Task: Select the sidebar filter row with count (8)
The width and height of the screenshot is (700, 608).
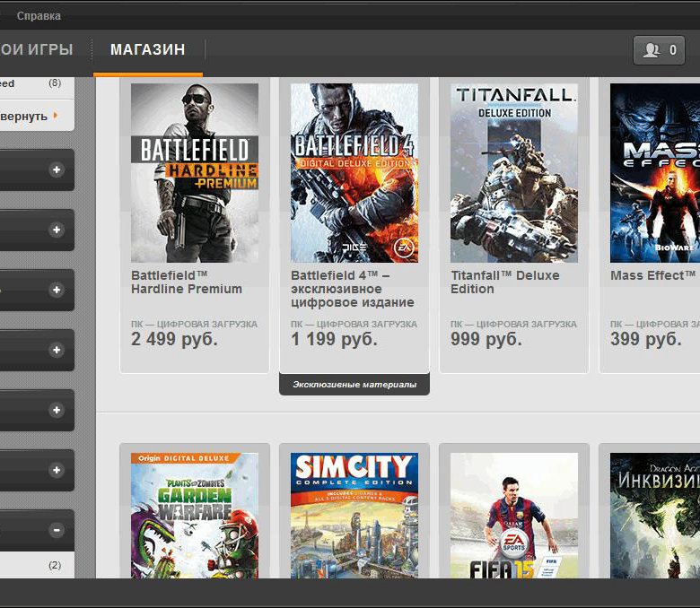Action: pos(37,85)
